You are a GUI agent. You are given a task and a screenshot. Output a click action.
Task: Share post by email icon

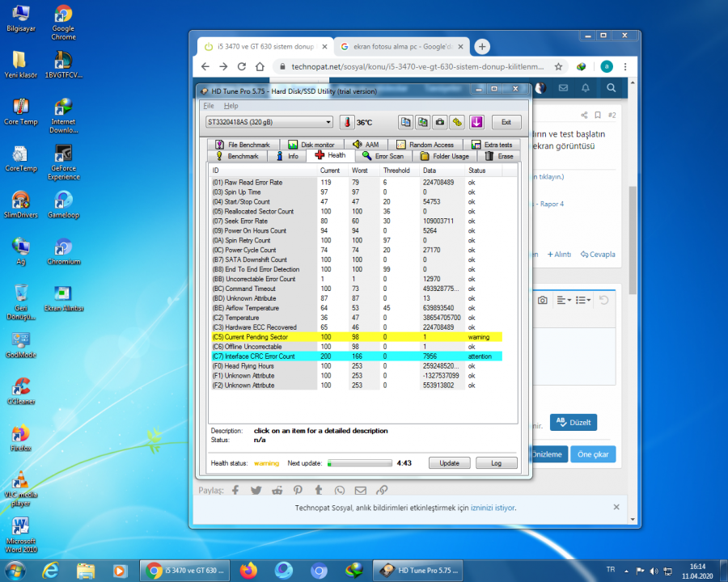360,490
